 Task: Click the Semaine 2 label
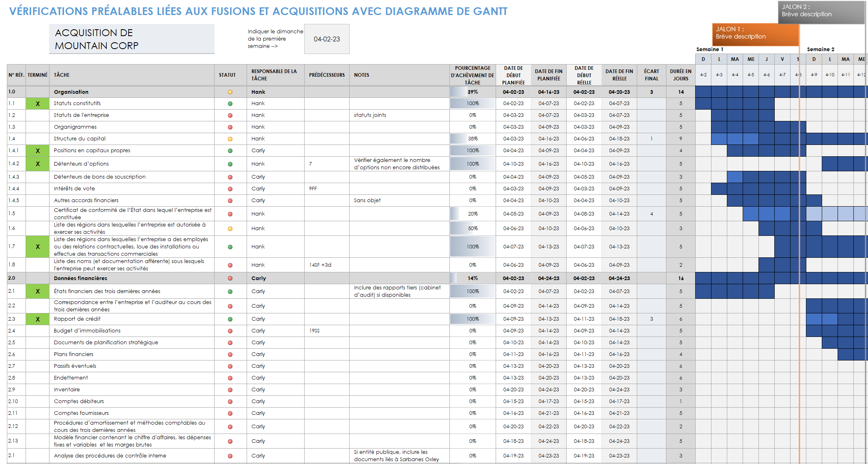[x=821, y=50]
